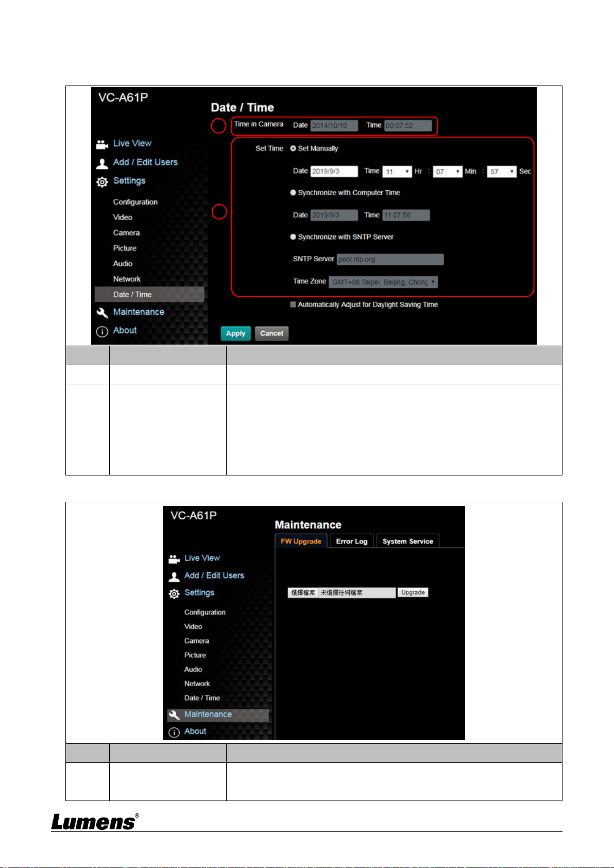Click Time in Camera date field 2014/10/10
Screen dimensions: 614x868
(334, 126)
